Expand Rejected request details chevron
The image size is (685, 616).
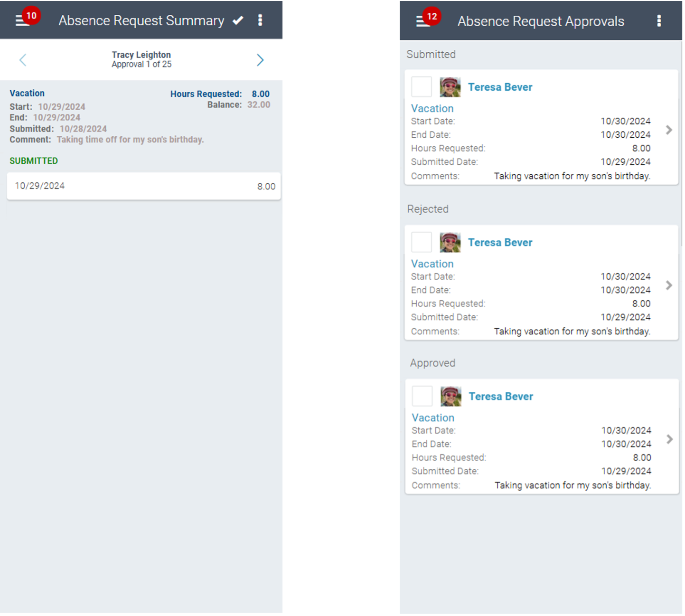(x=669, y=285)
